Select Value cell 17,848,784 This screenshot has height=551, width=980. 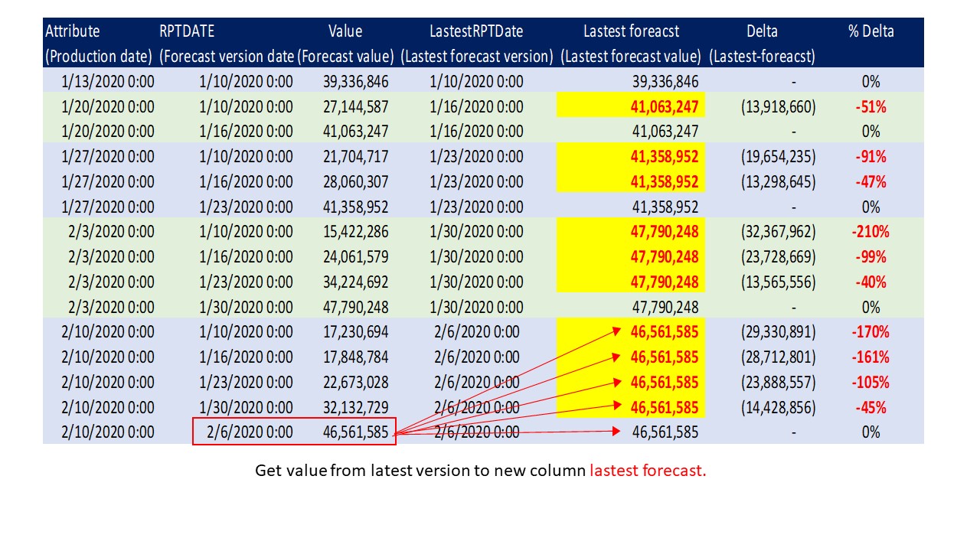[x=356, y=357]
